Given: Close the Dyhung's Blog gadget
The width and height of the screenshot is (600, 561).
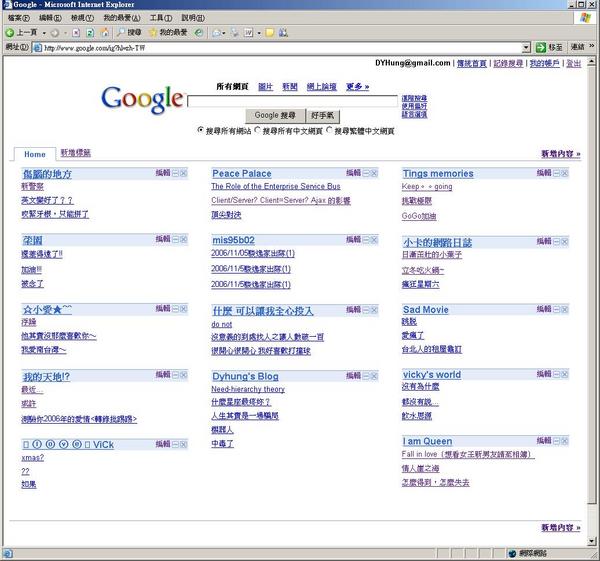Looking at the screenshot, I should click(374, 376).
